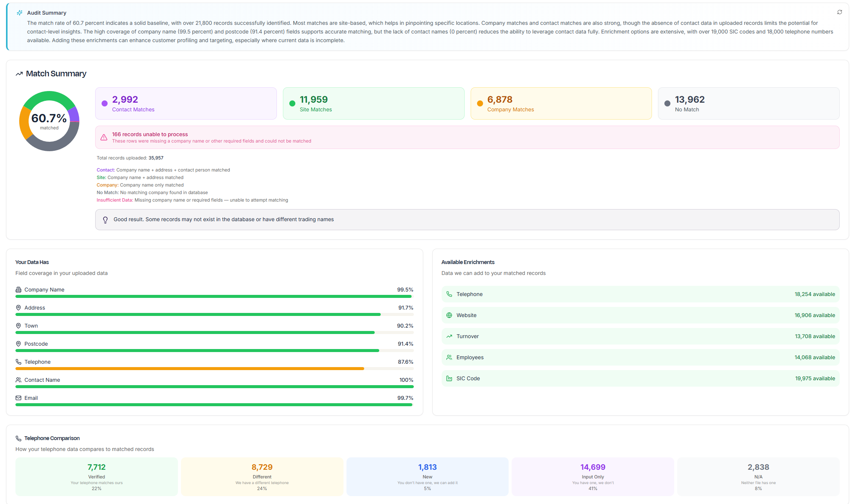Click the 60.7% matched donut chart
This screenshot has width=854, height=504.
point(49,120)
